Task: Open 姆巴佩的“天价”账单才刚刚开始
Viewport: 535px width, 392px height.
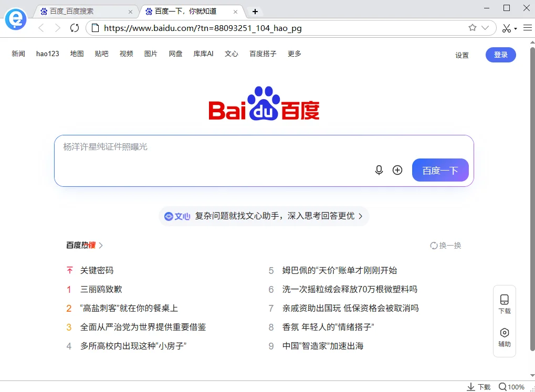Action: click(340, 270)
